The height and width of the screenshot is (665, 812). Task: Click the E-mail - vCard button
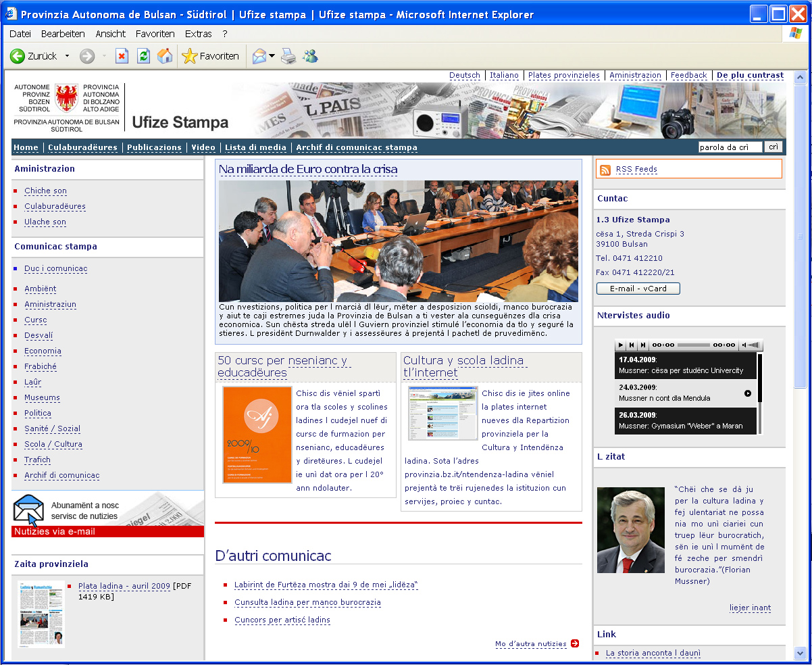pyautogui.click(x=638, y=289)
